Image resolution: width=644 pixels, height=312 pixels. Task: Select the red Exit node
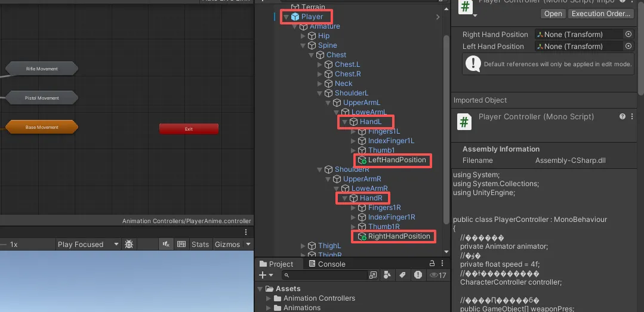click(189, 129)
